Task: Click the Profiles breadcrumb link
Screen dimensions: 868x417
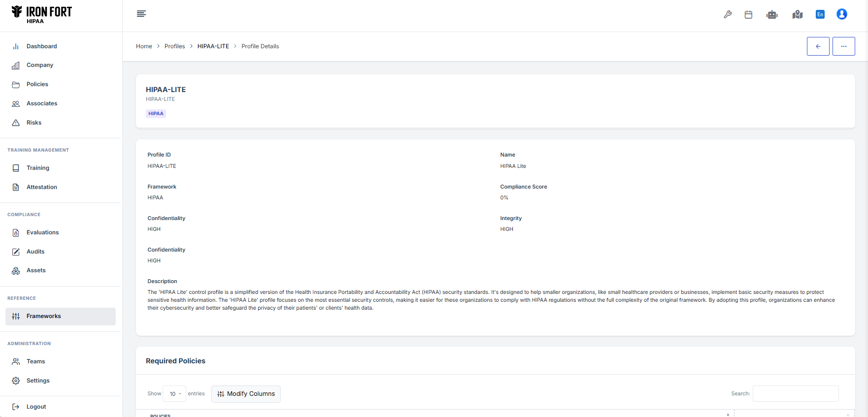Action: [x=174, y=46]
